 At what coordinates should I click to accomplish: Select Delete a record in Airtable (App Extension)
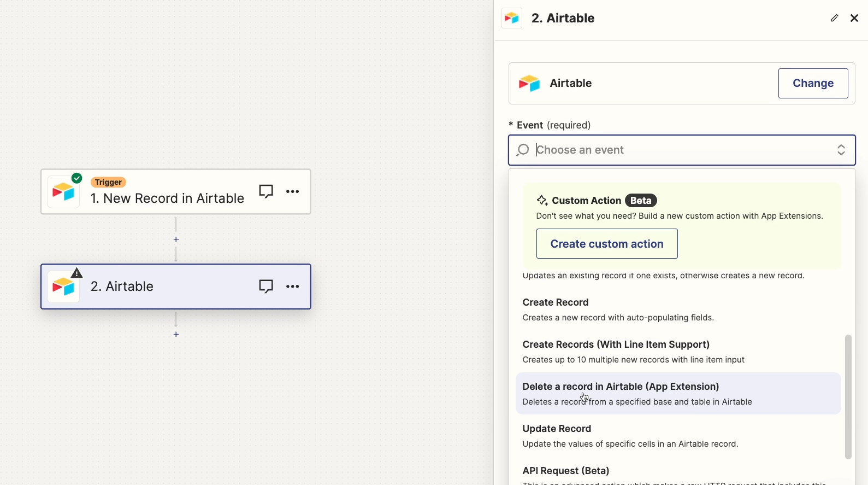[x=678, y=394]
